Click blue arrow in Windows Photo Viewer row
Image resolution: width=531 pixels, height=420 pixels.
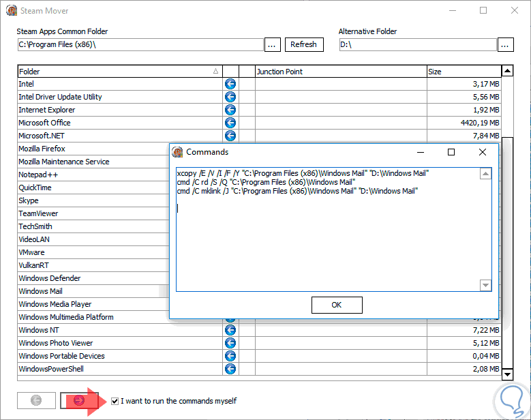[230, 343]
